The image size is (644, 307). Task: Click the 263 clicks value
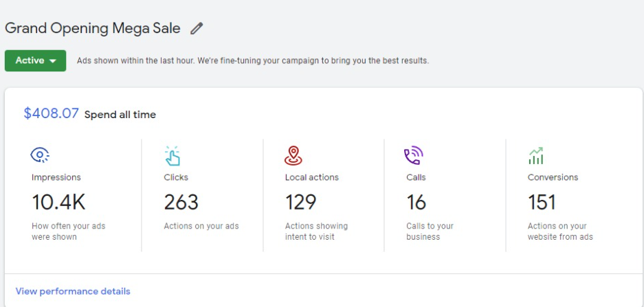tap(181, 203)
